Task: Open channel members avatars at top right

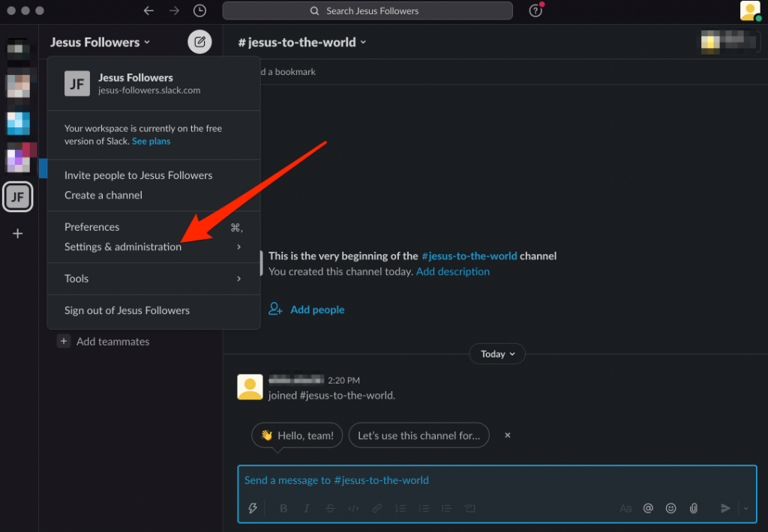Action: (729, 42)
